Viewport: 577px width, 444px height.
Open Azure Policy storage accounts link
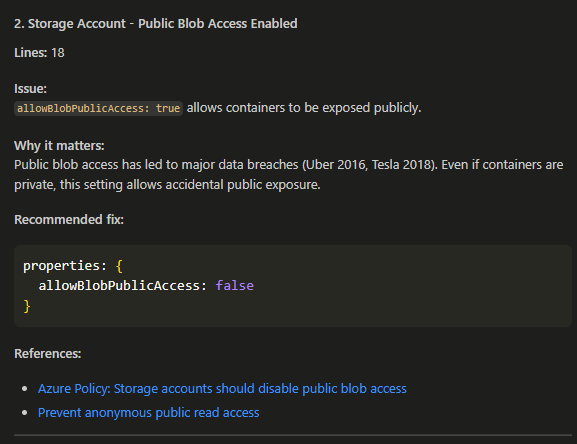pyautogui.click(x=222, y=389)
